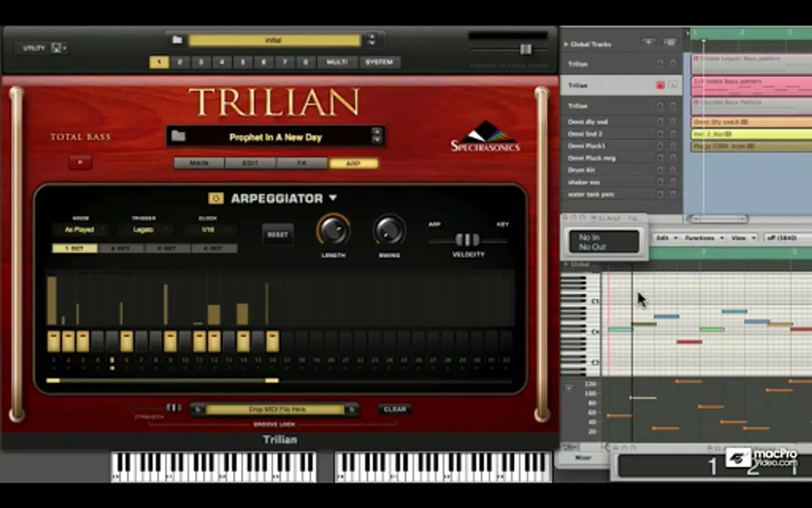Disarm the red record button on selected Trilian track
This screenshot has width=812, height=508.
pyautogui.click(x=660, y=85)
